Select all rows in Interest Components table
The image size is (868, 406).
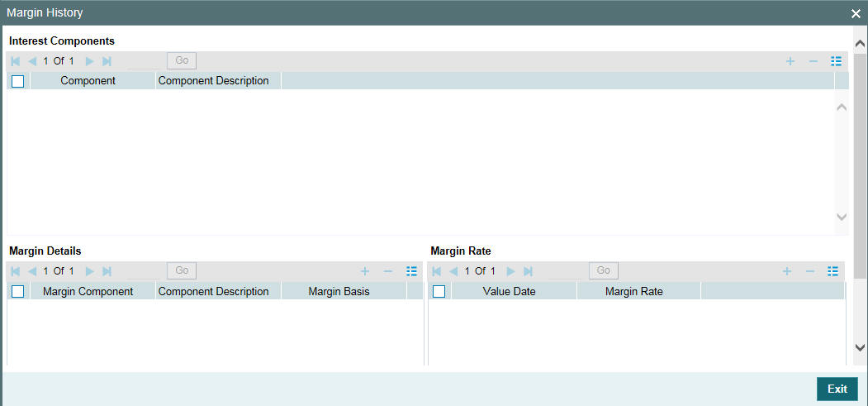tap(17, 81)
